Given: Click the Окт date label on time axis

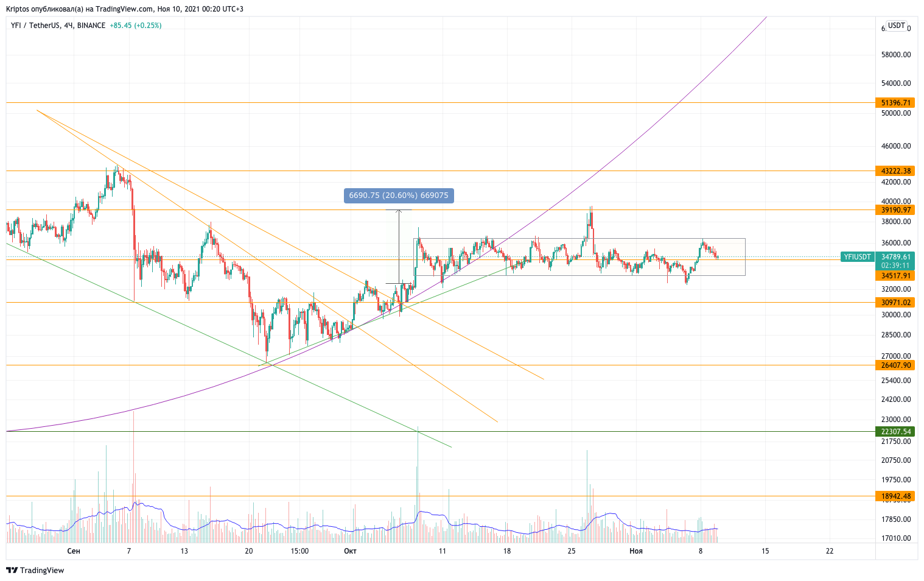Looking at the screenshot, I should (x=350, y=551).
